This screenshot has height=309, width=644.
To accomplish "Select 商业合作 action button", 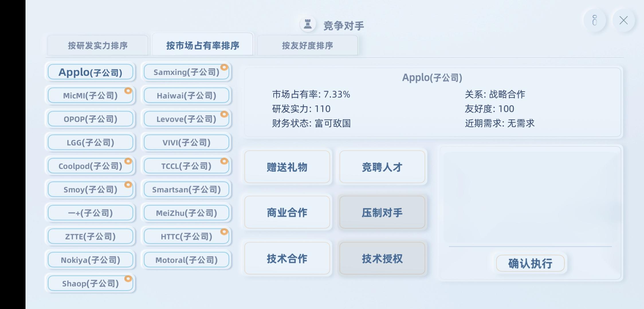I will click(x=287, y=212).
